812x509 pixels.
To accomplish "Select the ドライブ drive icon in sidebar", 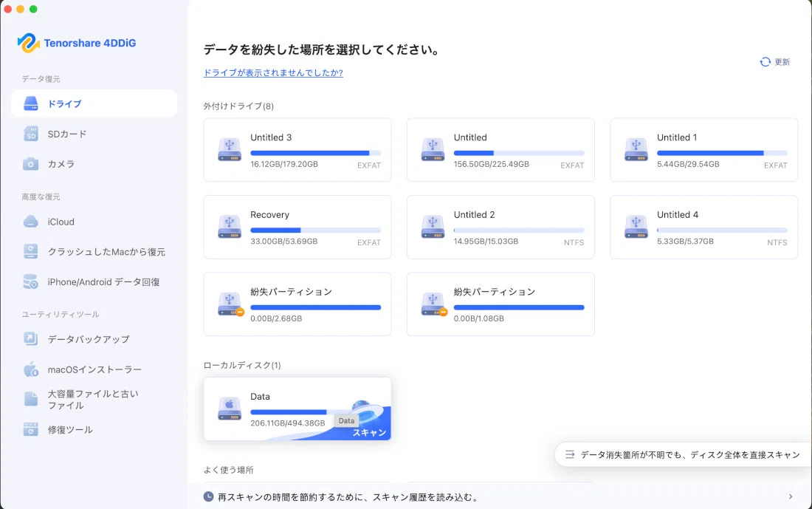I will 31,103.
